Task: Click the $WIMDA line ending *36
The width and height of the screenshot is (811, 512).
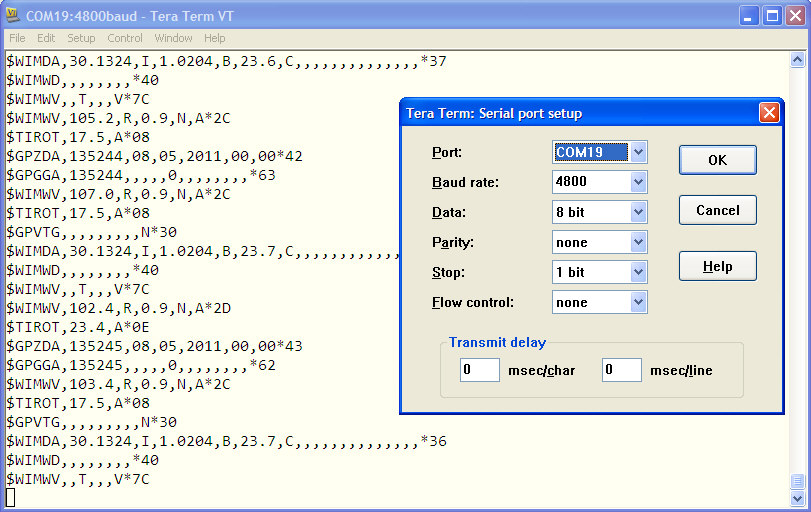Action: tap(226, 441)
